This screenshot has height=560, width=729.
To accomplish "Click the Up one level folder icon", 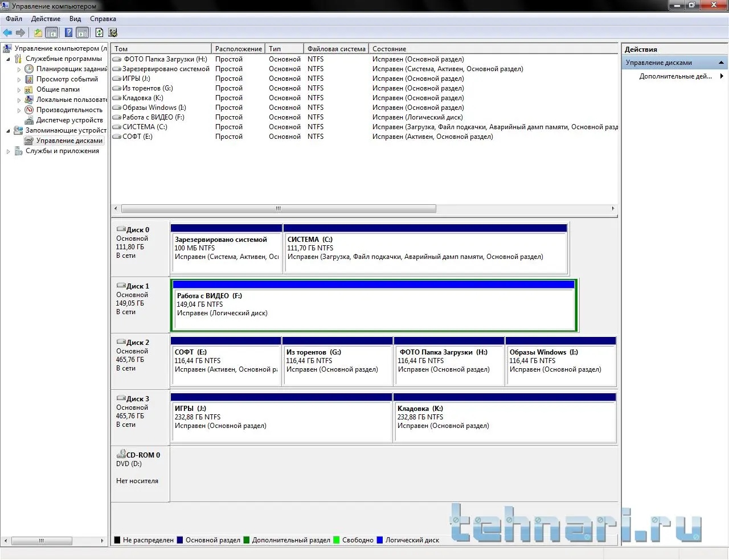I will tap(38, 33).
